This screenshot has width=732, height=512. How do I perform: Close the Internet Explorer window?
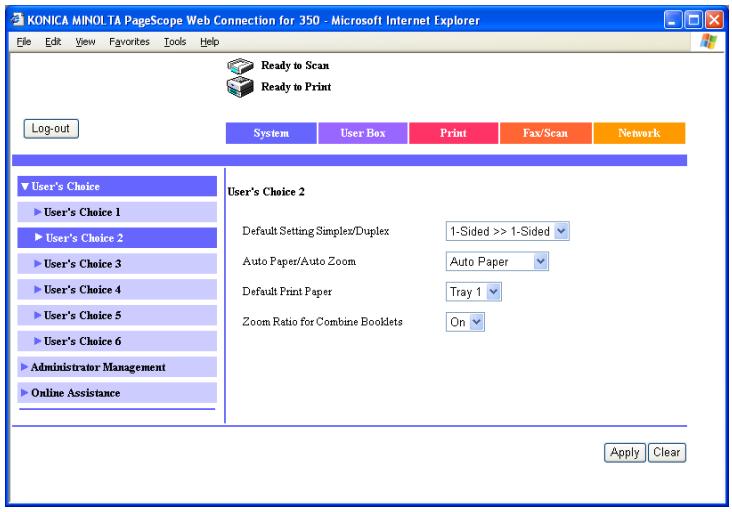click(x=714, y=20)
